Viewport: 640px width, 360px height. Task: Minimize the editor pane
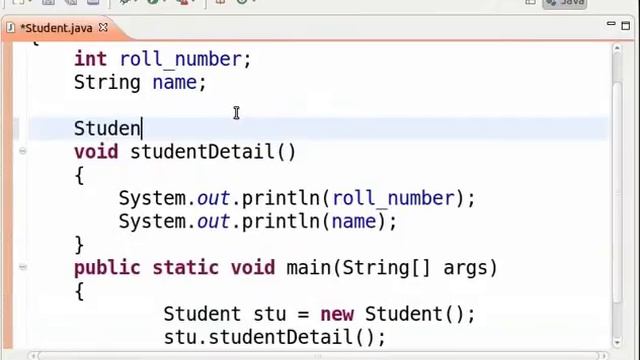(x=611, y=24)
